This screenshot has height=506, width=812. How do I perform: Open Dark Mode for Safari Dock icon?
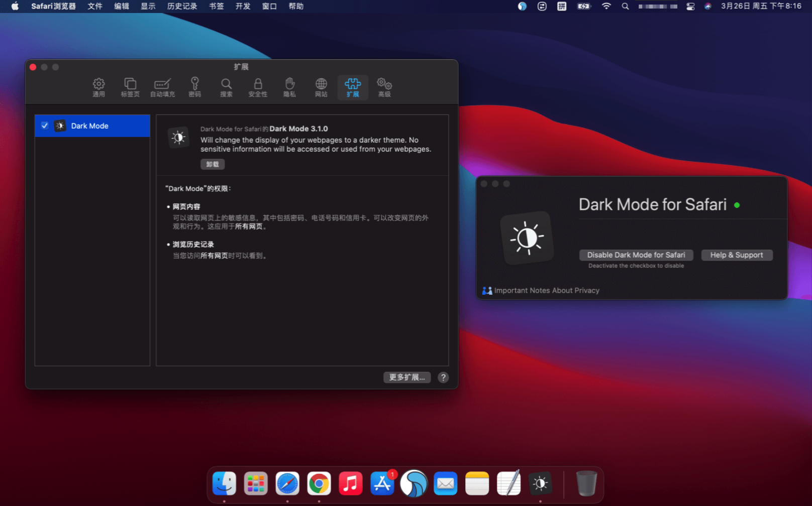coord(540,484)
